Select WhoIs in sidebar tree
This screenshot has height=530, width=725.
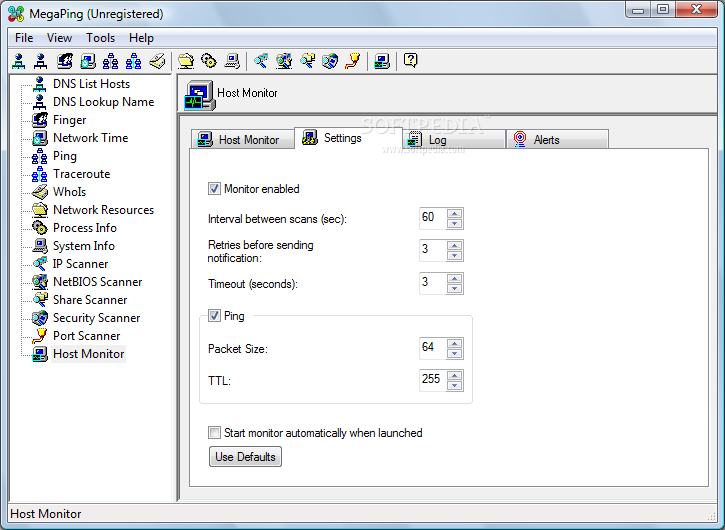69,192
